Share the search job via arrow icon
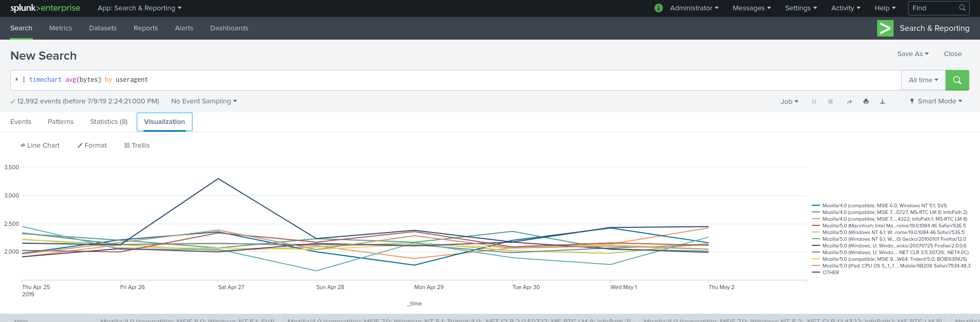 (849, 101)
